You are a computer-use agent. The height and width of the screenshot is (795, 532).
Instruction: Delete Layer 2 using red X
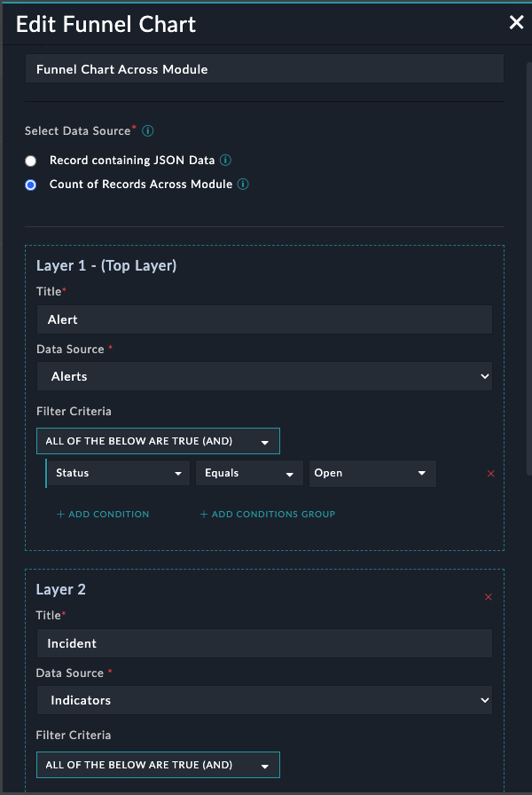(488, 597)
